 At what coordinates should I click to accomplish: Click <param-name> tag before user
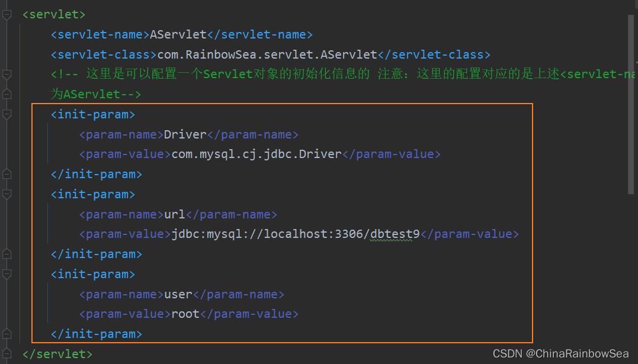[x=121, y=294]
